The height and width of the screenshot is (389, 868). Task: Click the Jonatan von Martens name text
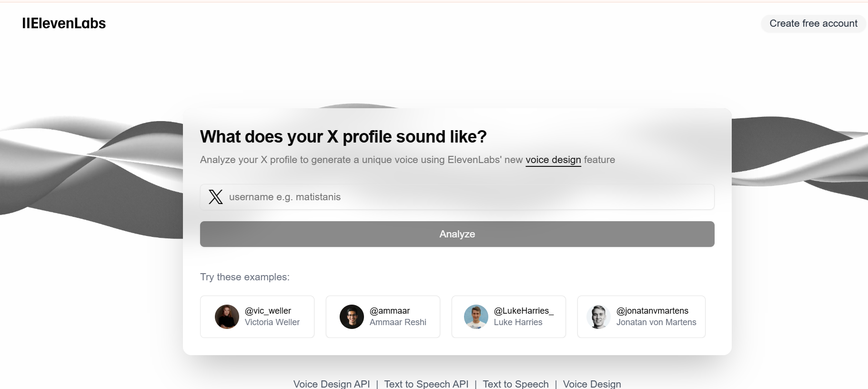tap(656, 322)
